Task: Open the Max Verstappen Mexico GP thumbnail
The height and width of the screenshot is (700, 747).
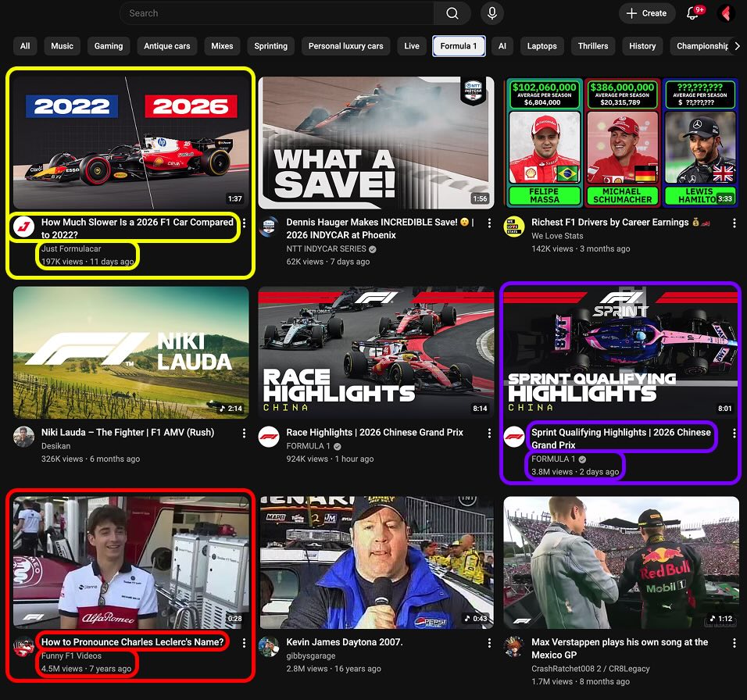Action: coord(621,562)
